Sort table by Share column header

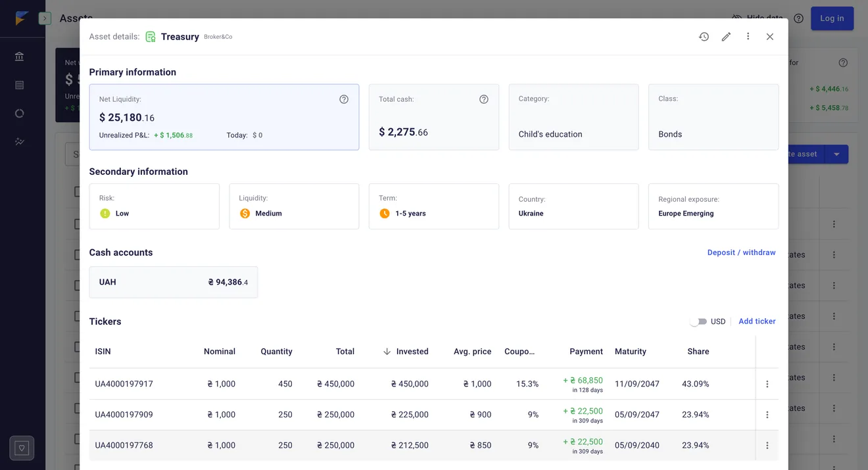(698, 352)
